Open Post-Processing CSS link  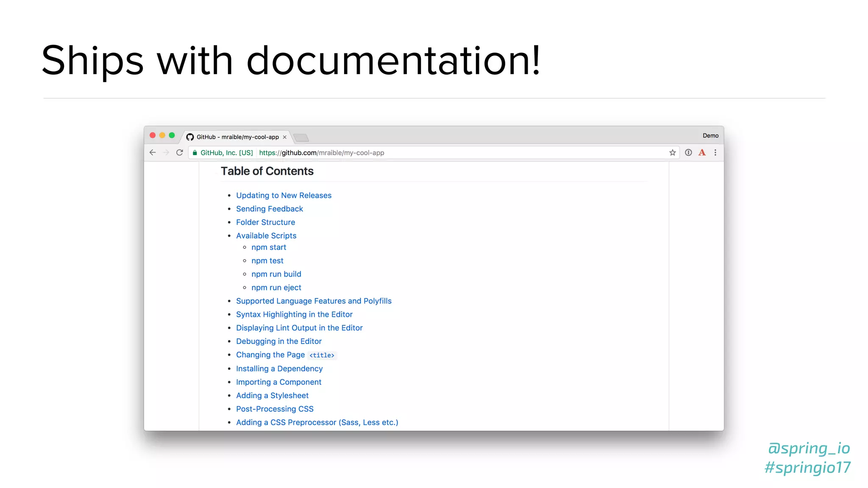[x=275, y=409]
